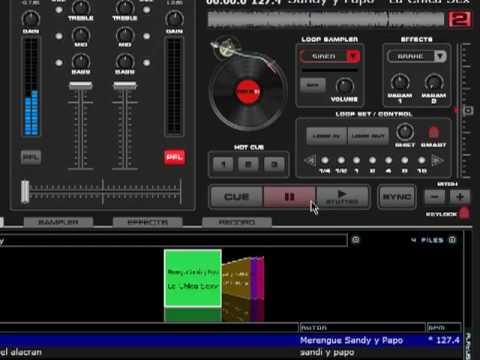The width and height of the screenshot is (480, 360).
Task: Nudge pitch down with minus button
Action: pyautogui.click(x=435, y=197)
